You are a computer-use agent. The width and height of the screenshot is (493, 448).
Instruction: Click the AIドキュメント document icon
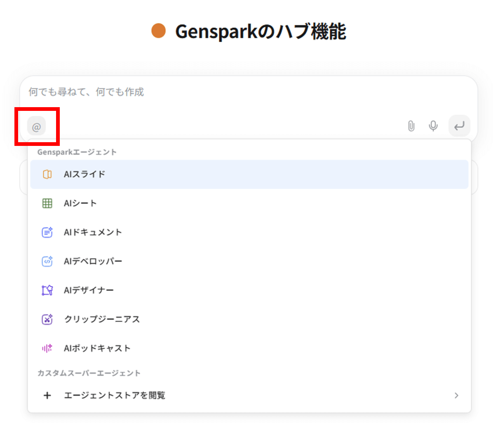(x=47, y=232)
